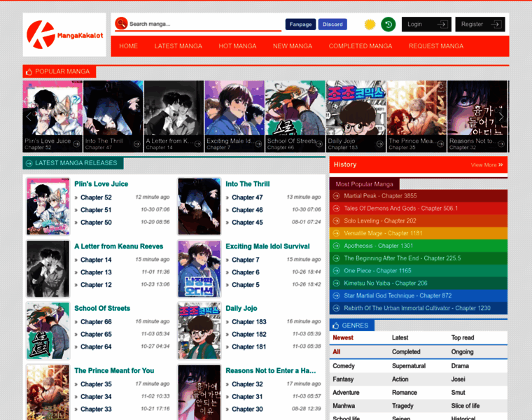Screen dimensions: 532x420
Task: Click arrow icon on Daily Jojo slide
Action: [379, 143]
